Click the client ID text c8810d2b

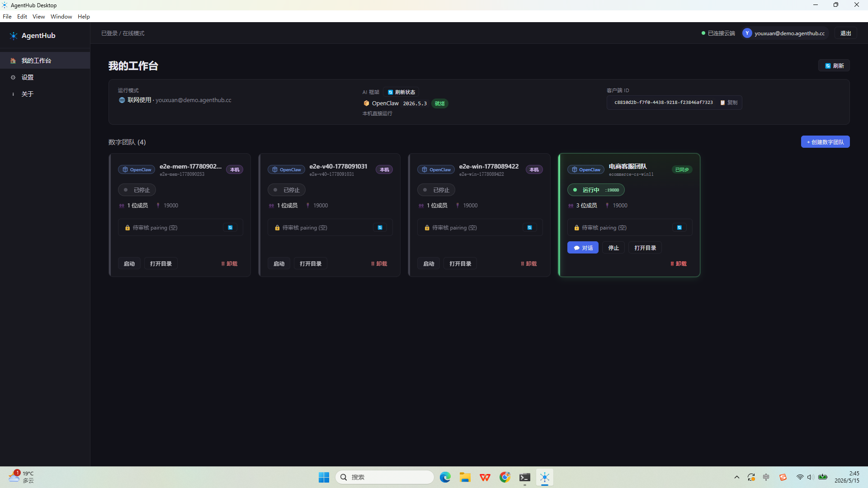(x=664, y=103)
